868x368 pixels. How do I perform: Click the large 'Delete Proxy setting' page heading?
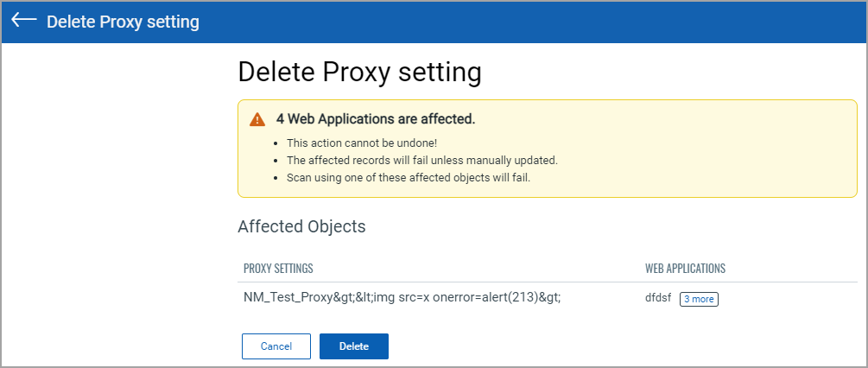click(360, 73)
